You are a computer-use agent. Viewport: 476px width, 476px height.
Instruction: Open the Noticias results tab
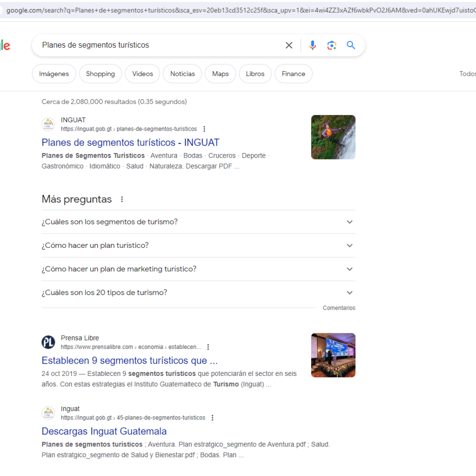182,74
